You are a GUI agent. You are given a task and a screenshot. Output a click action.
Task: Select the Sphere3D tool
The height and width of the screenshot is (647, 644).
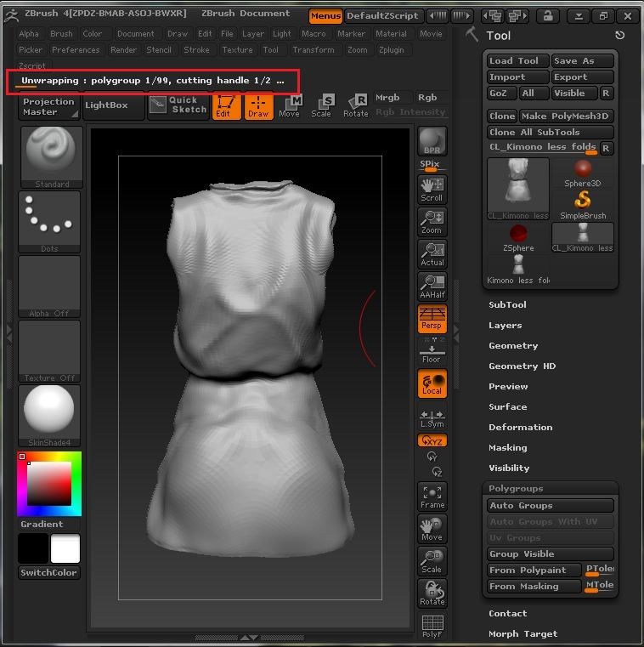[583, 173]
